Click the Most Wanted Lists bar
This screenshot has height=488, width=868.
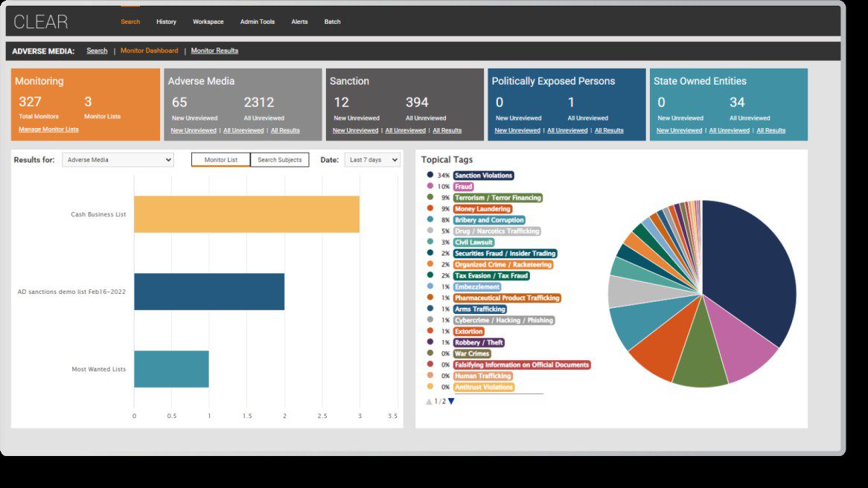tap(171, 369)
